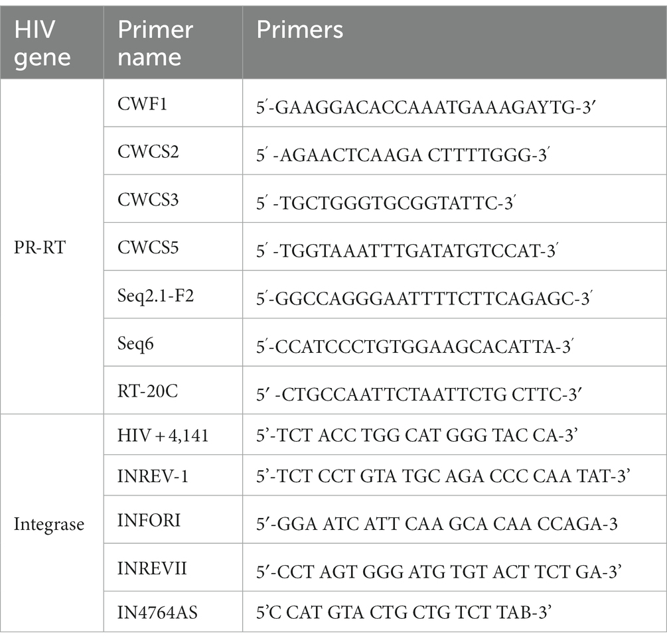This screenshot has height=644, width=667.
Task: Click the Seq6 primer name
Action: pos(135,344)
